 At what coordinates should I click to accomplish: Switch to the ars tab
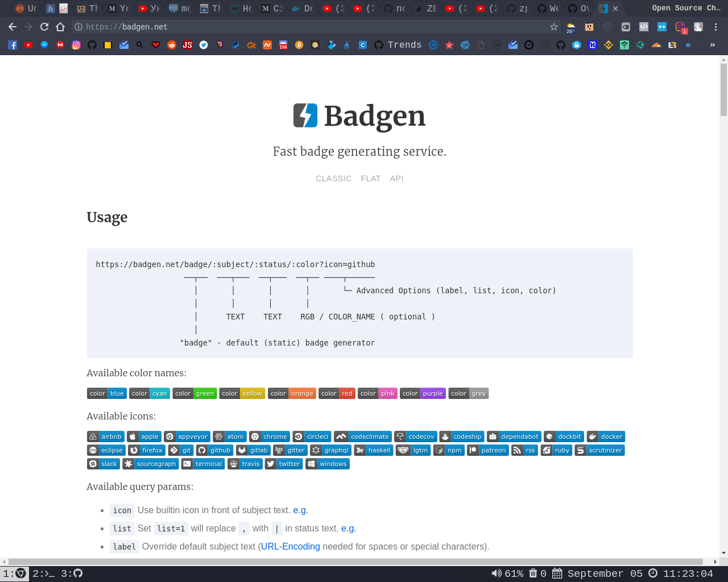pos(26,9)
